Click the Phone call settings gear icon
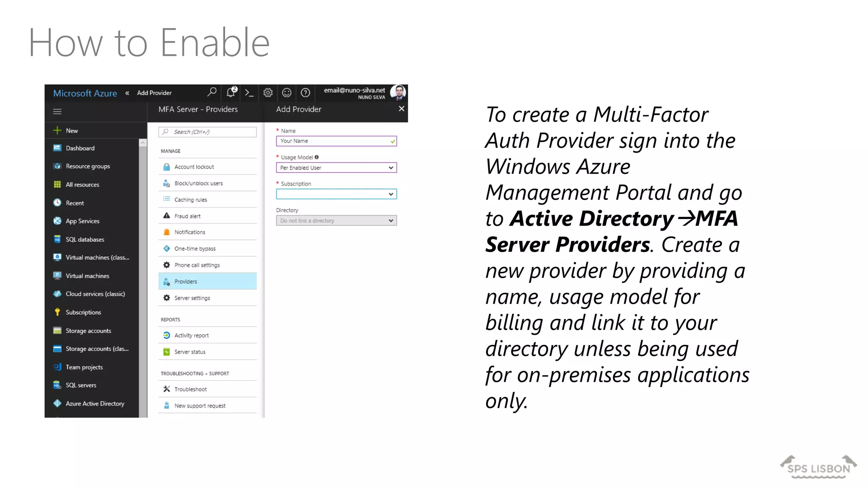The image size is (868, 488). pyautogui.click(x=167, y=265)
